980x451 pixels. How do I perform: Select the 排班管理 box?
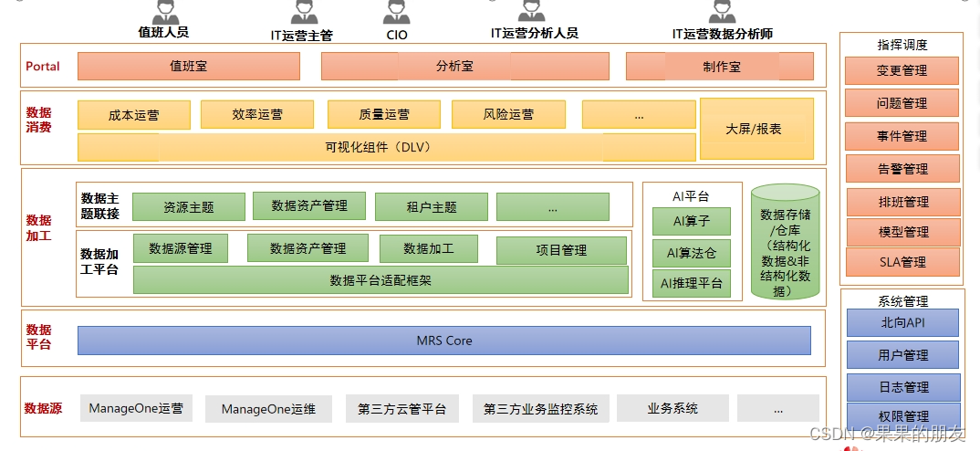coord(903,202)
